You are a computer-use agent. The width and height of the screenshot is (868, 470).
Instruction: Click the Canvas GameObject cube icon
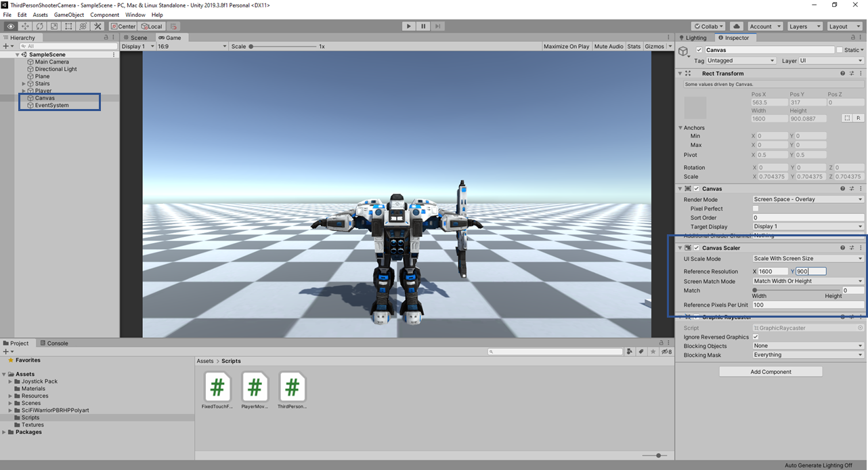pyautogui.click(x=684, y=51)
